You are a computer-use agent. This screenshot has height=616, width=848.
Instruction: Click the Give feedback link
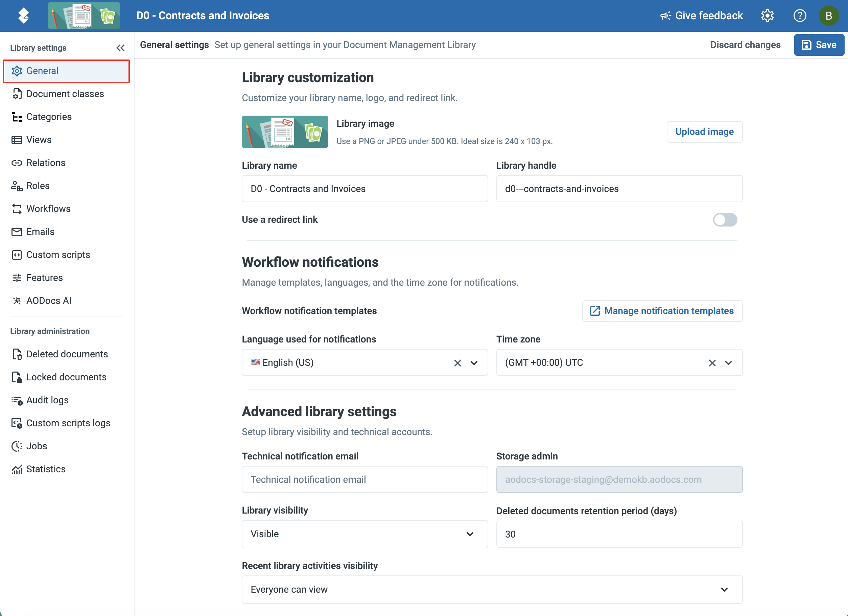pyautogui.click(x=702, y=16)
